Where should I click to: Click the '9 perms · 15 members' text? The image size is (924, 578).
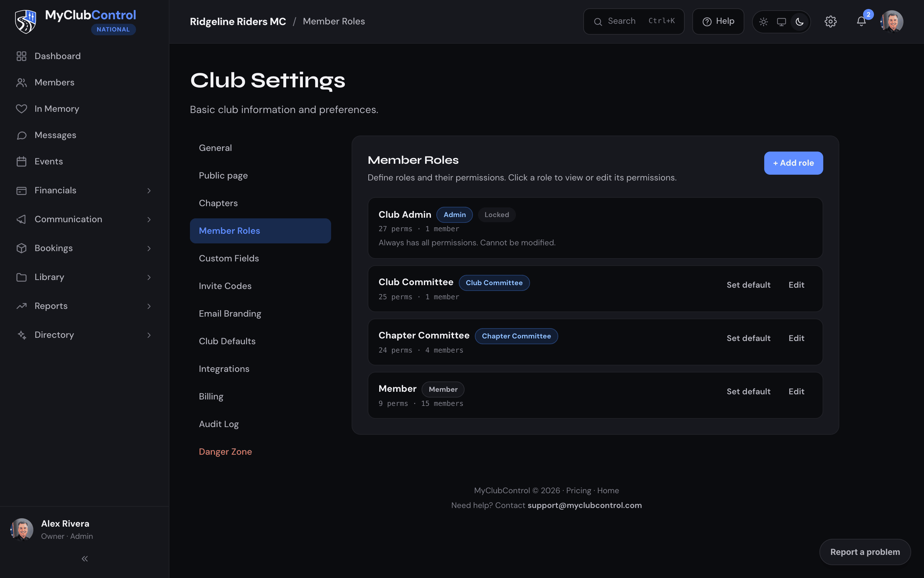coord(421,404)
